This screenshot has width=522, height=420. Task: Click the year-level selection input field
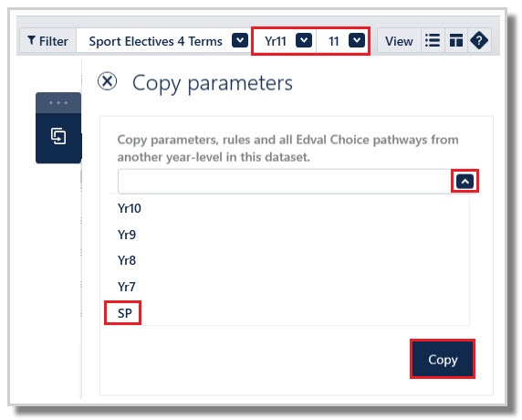click(x=286, y=182)
